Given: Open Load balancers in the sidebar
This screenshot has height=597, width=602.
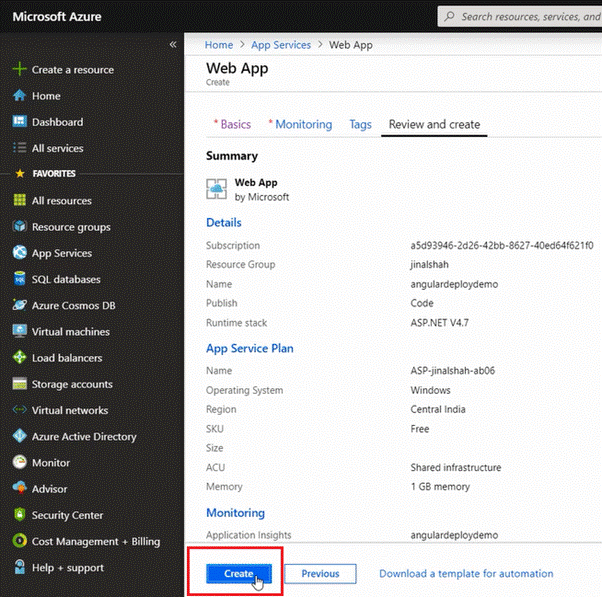Looking at the screenshot, I should (x=67, y=358).
